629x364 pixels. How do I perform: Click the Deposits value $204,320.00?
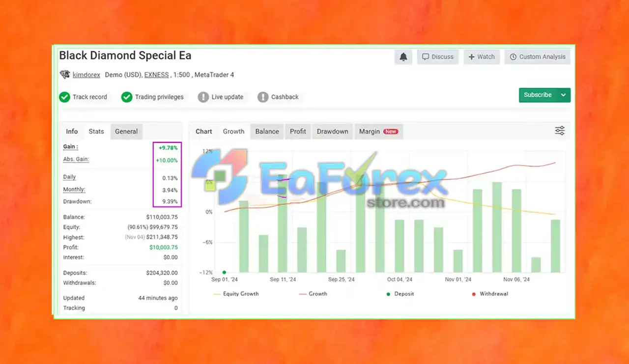[x=162, y=273]
